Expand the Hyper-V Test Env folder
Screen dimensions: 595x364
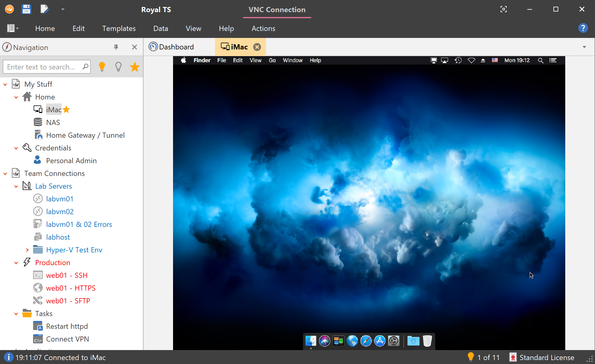click(27, 250)
